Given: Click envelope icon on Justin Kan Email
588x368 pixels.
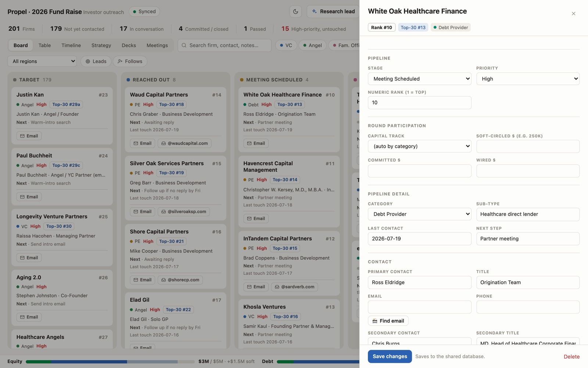Looking at the screenshot, I should pos(22,136).
